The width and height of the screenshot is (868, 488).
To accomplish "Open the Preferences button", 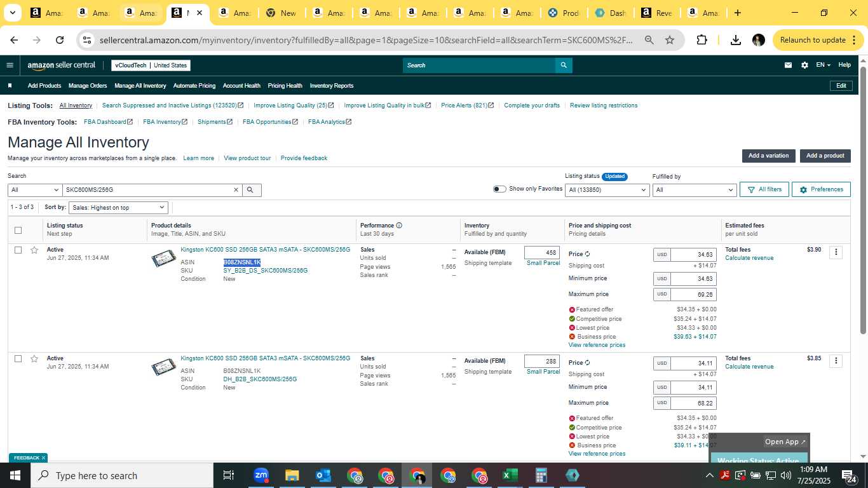I will pyautogui.click(x=821, y=189).
